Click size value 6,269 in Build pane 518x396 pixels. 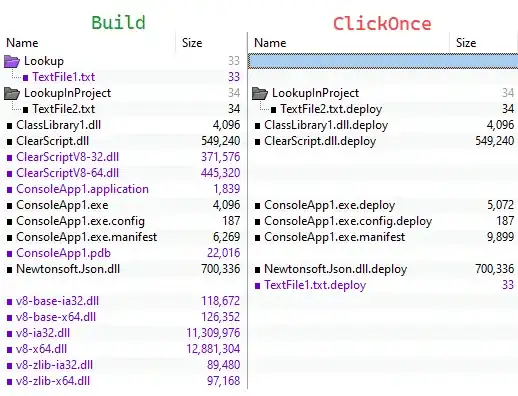pos(227,237)
